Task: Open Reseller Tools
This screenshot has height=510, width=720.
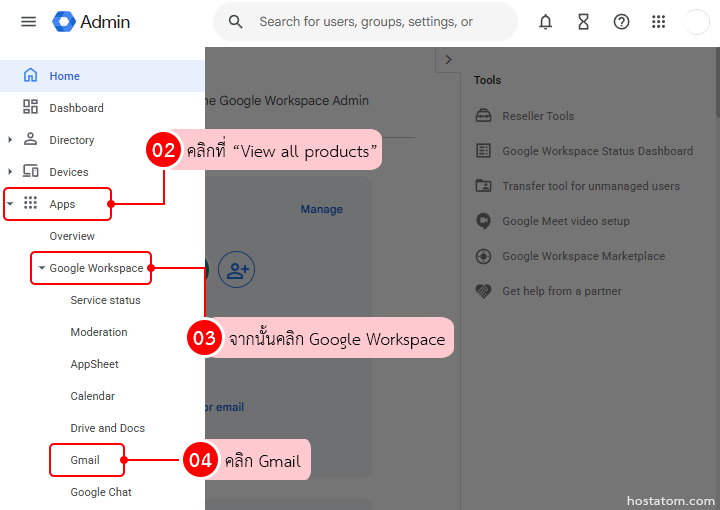Action: 538,116
